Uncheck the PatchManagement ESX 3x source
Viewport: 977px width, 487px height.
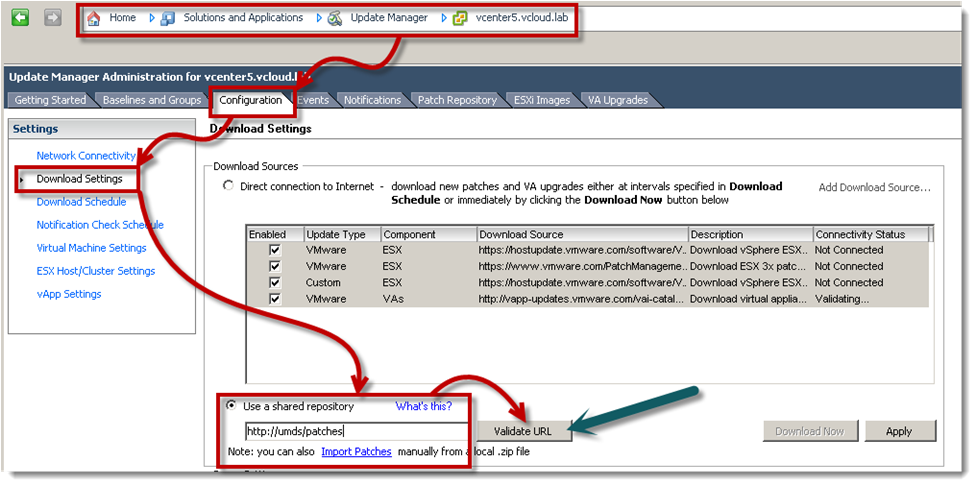(x=275, y=266)
